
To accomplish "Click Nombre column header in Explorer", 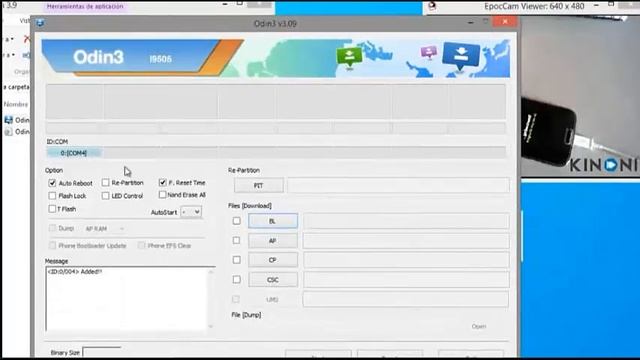I will (16, 104).
